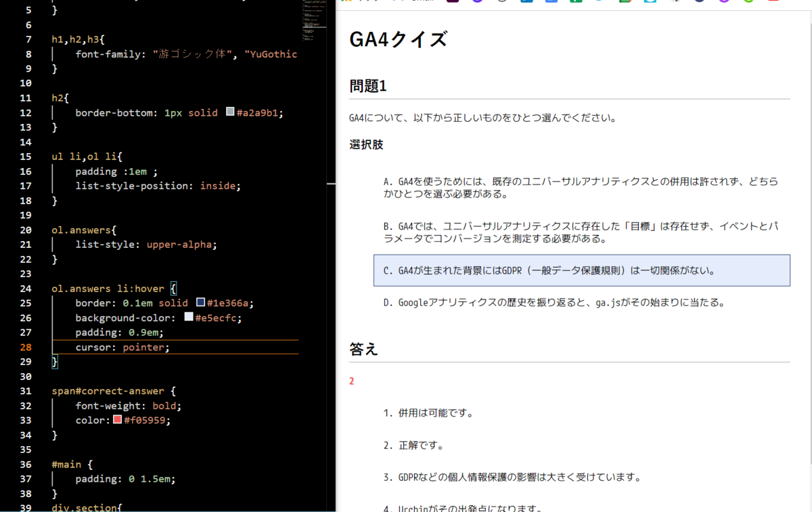Place cursor on span#correct-answer selector line

pos(114,391)
